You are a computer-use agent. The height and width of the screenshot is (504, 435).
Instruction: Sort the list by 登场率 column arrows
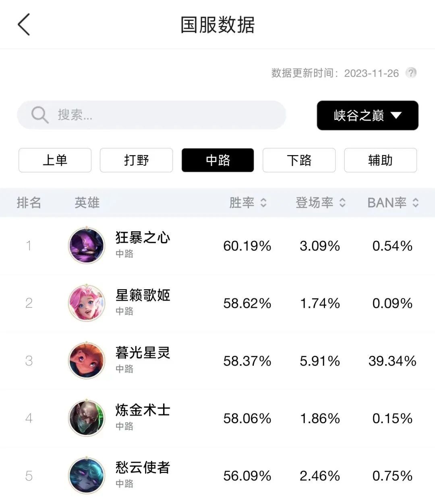(342, 202)
